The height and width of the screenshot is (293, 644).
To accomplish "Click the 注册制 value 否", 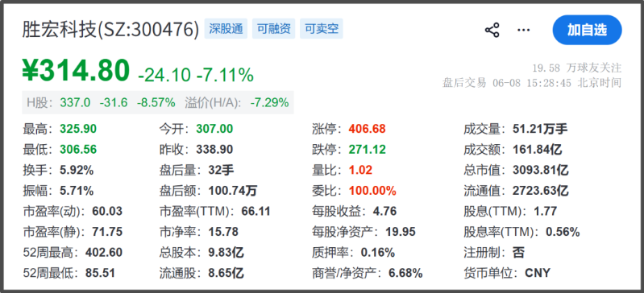I will (519, 253).
